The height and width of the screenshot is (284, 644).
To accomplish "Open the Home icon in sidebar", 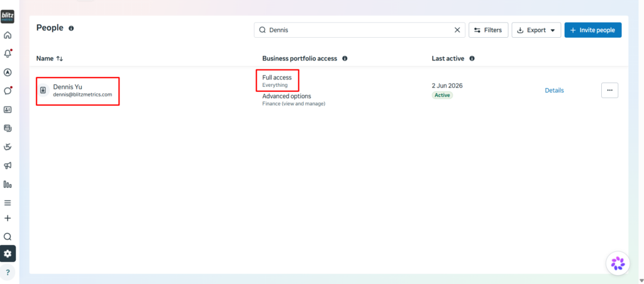I will click(x=8, y=35).
